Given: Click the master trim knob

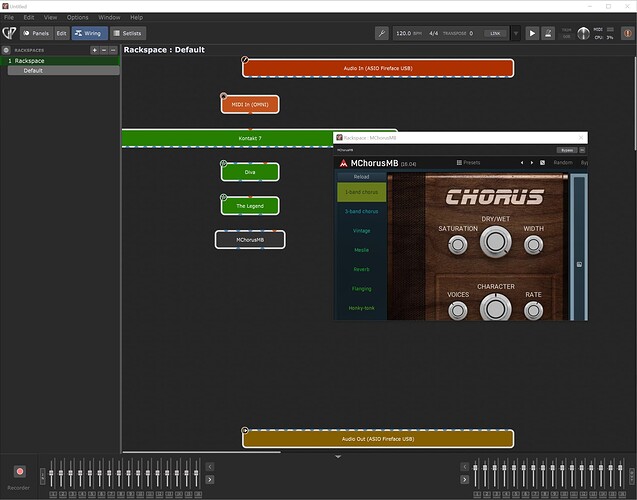Looking at the screenshot, I should click(583, 33).
